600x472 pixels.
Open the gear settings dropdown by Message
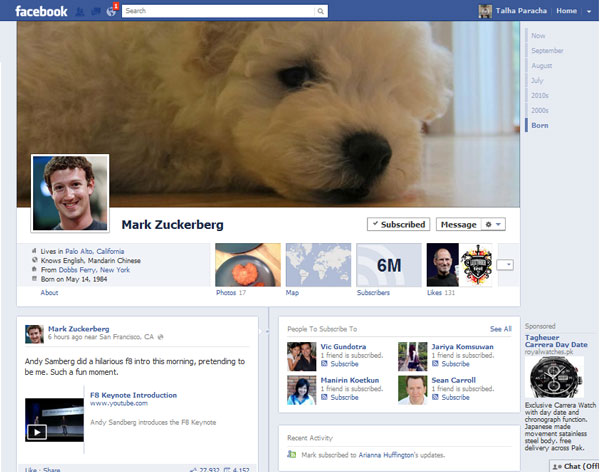pyautogui.click(x=494, y=224)
